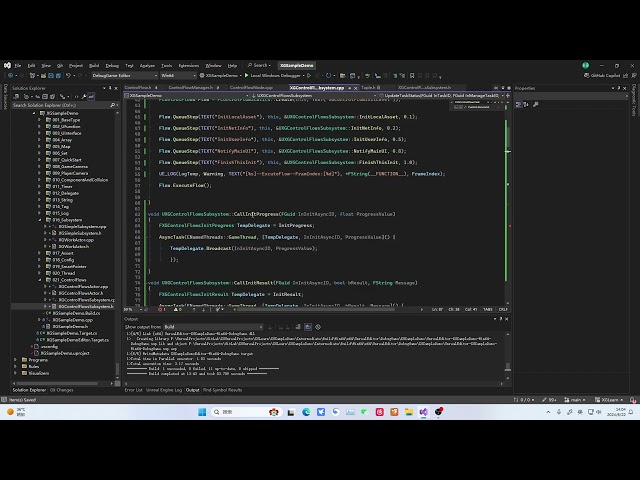640x480 pixels.
Task: Switch to Find Symbol Results tab
Action: (x=222, y=390)
